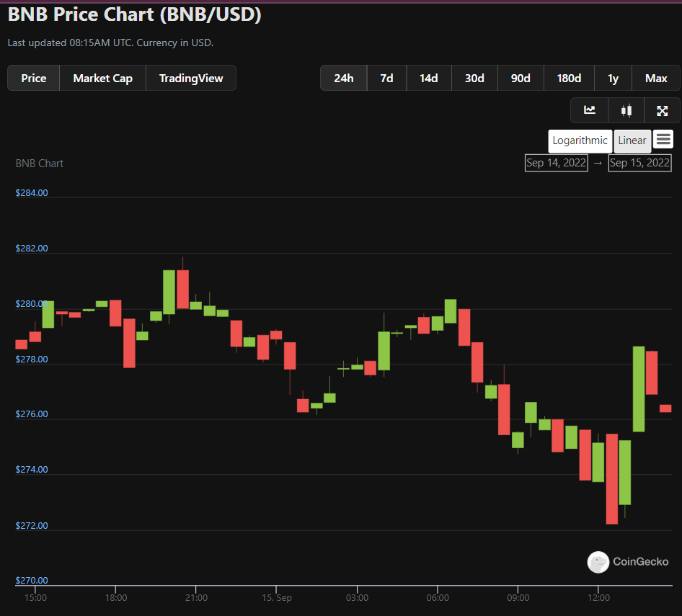This screenshot has height=616, width=682.
Task: Click the 12:00 time axis label
Action: 598,598
